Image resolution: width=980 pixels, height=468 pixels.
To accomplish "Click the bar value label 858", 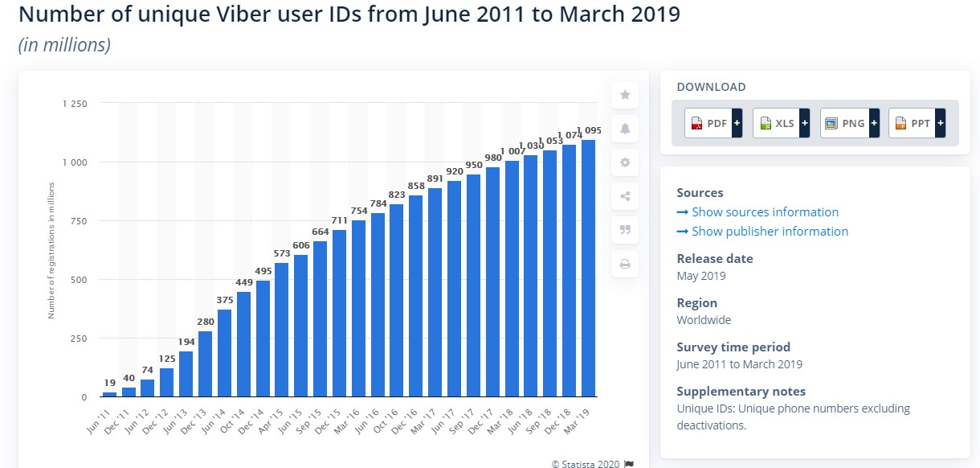I will (416, 186).
